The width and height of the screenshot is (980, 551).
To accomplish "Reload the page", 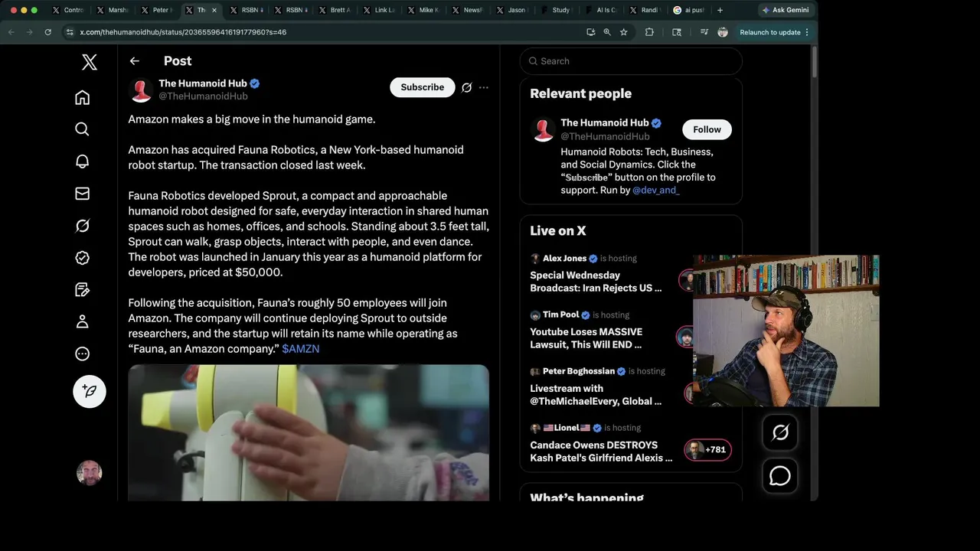I will (x=47, y=32).
